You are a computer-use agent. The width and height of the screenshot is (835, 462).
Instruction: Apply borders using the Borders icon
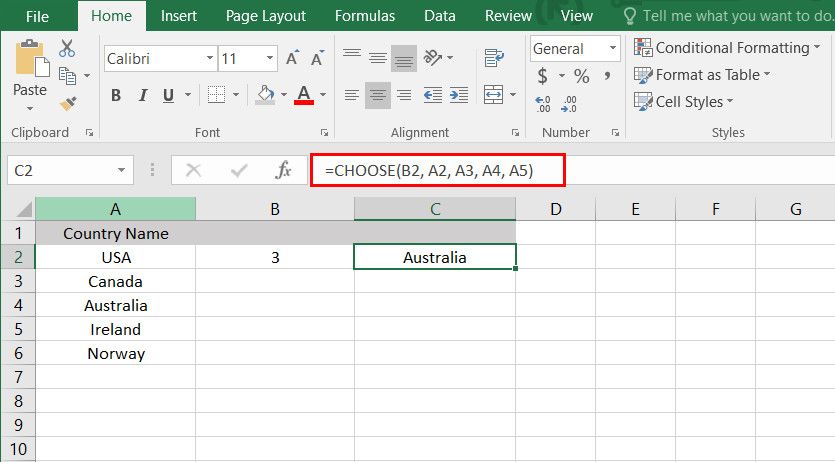[x=216, y=95]
